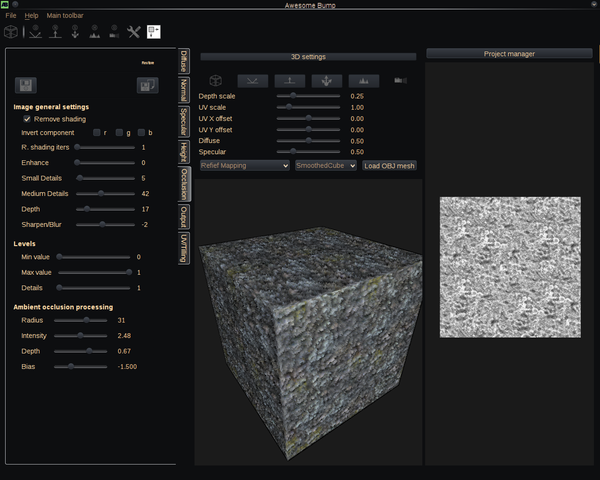Click the single floppy disk save icon
The image size is (600, 480).
[x=26, y=86]
